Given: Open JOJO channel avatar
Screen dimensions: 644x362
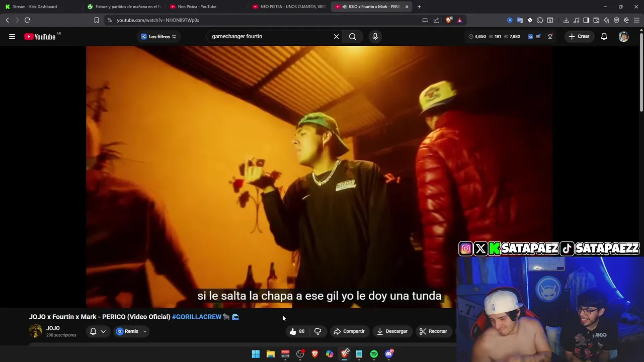Looking at the screenshot, I should (x=36, y=331).
